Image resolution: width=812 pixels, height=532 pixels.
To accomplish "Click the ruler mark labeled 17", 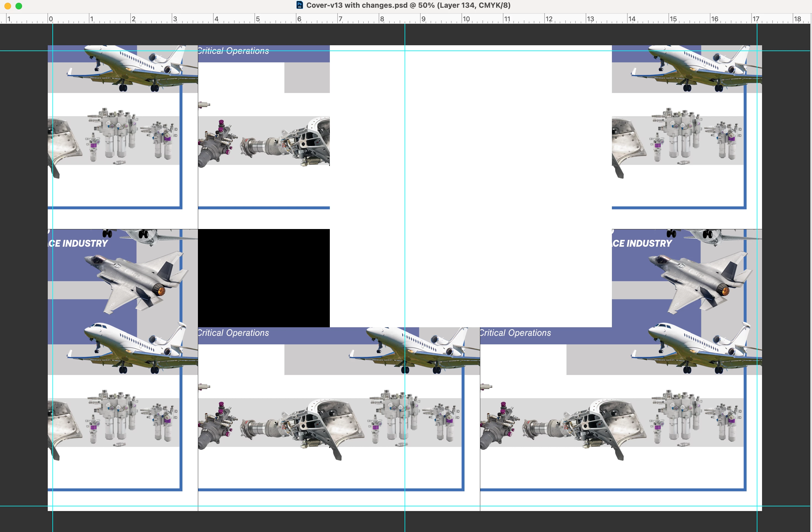I will [756, 19].
